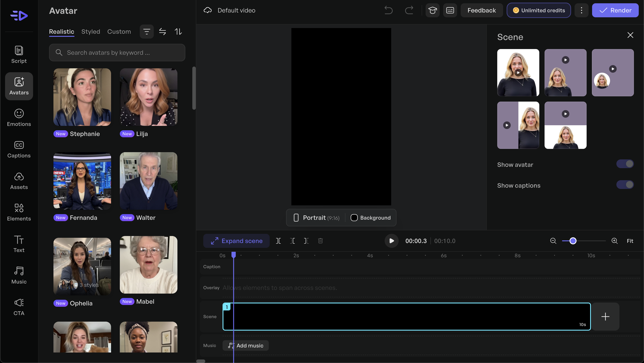Click the undo arrow icon
Viewport: 644px width, 363px height.
[388, 10]
